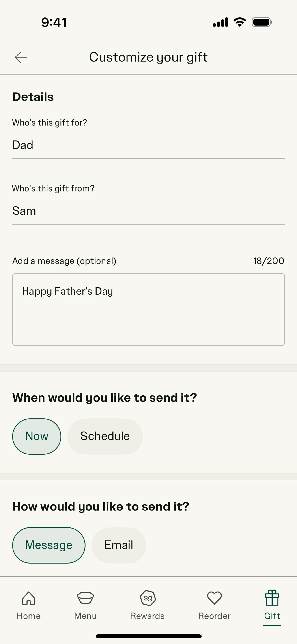Open the Reorder heart icon
297x644 pixels.
pos(214,598)
